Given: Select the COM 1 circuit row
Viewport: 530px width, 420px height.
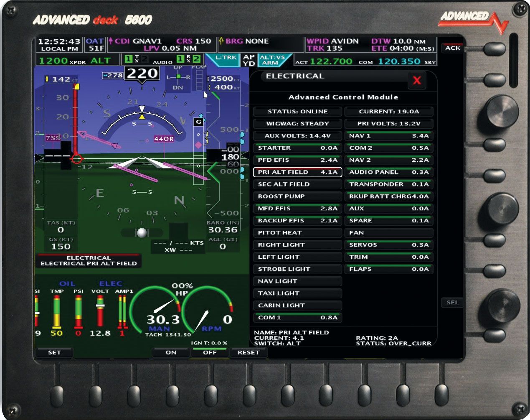Looking at the screenshot, I should (x=297, y=318).
